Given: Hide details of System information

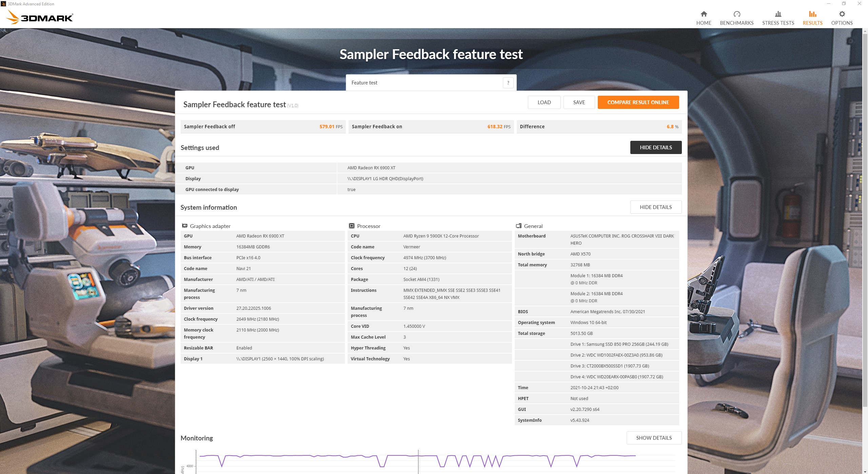Looking at the screenshot, I should point(656,207).
